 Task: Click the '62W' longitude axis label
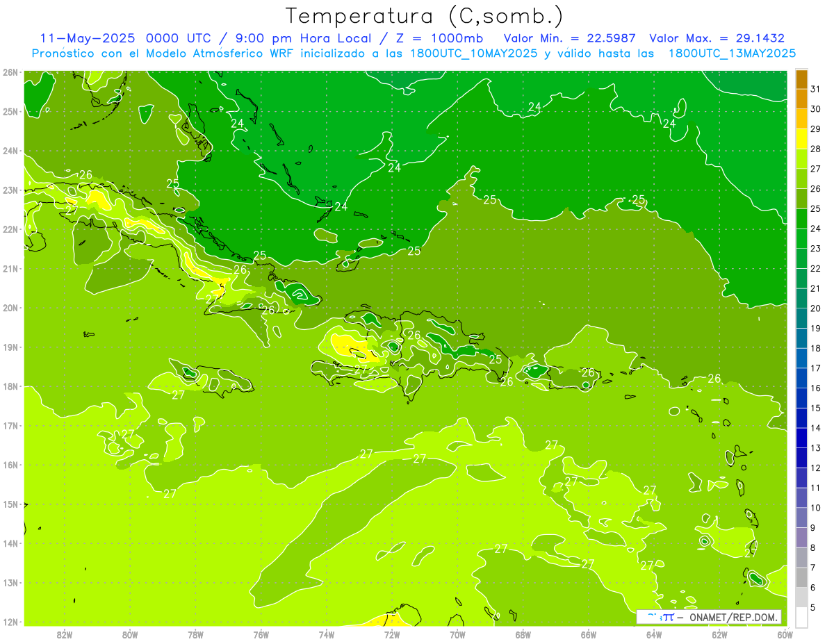(719, 634)
